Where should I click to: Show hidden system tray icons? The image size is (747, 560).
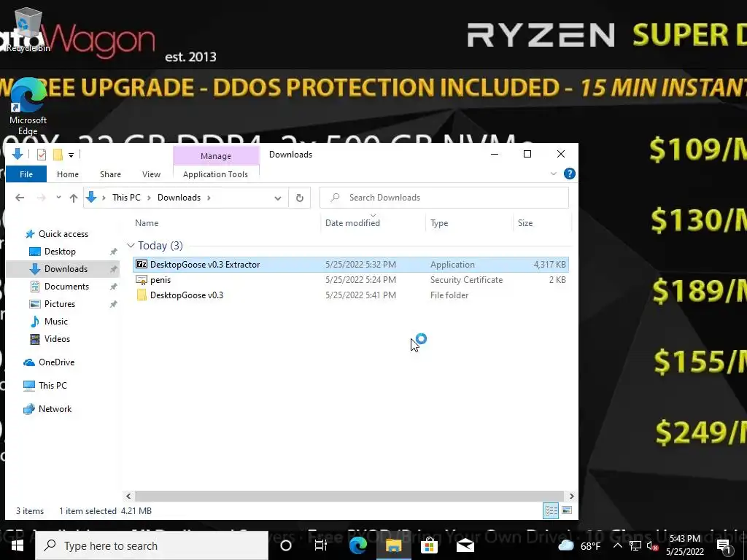point(617,545)
